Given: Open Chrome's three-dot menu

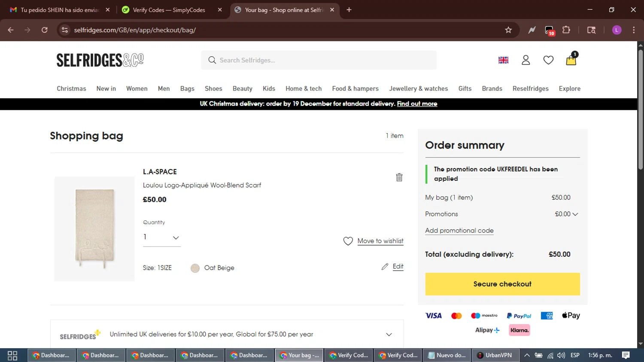Looking at the screenshot, I should pyautogui.click(x=634, y=30).
